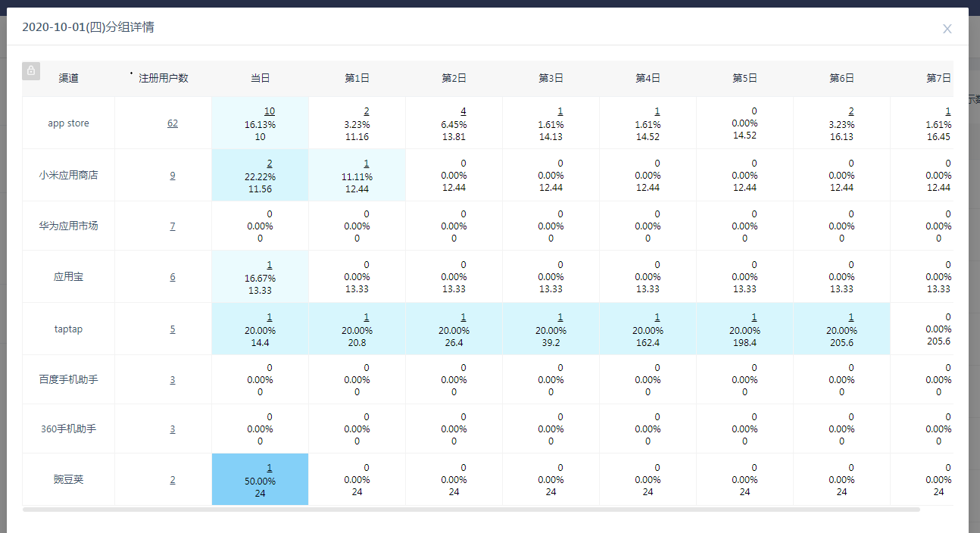Viewport: 980px width, 533px height.
Task: Click underlined 10 in app store 当日 cell
Action: click(x=270, y=111)
